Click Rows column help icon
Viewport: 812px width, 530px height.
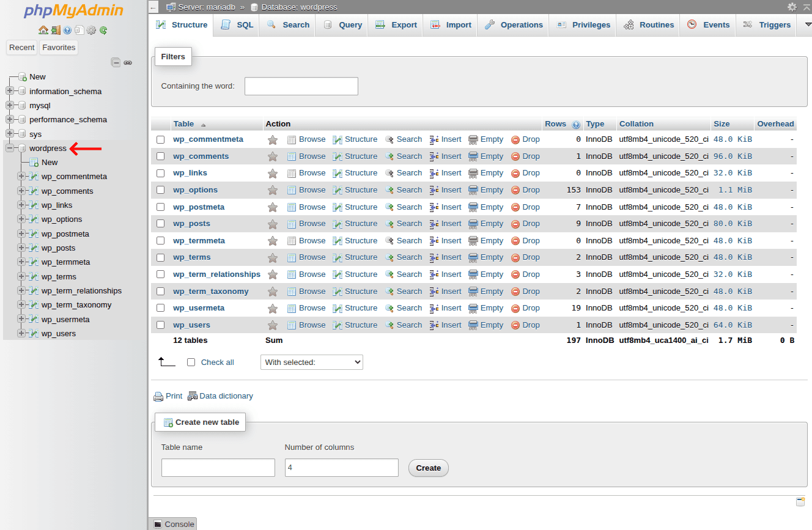576,124
